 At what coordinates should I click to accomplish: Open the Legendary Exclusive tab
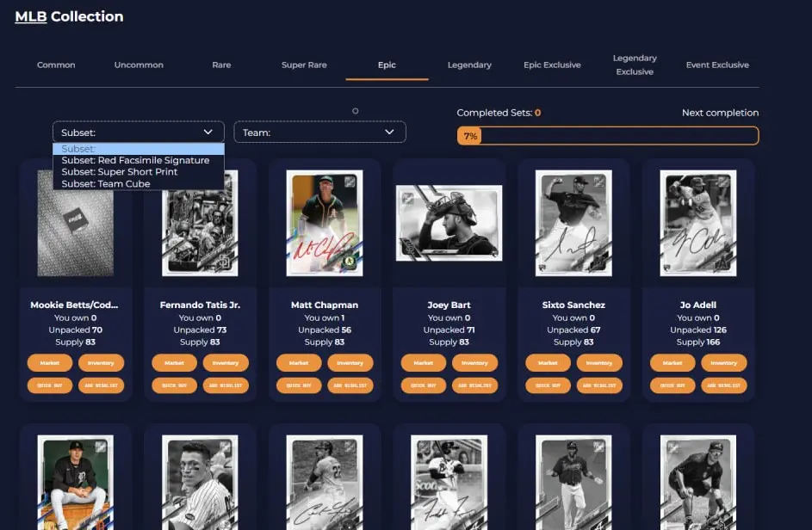click(635, 65)
